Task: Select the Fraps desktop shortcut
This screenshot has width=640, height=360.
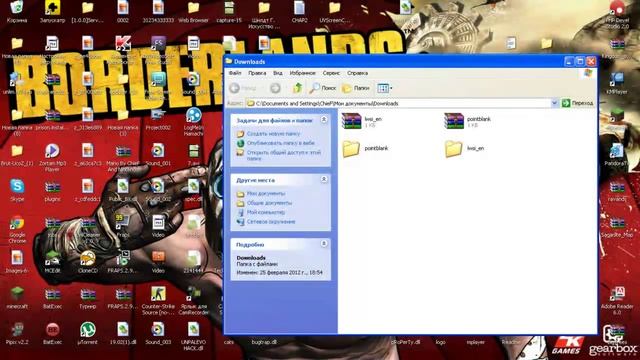Action: [x=123, y=226]
